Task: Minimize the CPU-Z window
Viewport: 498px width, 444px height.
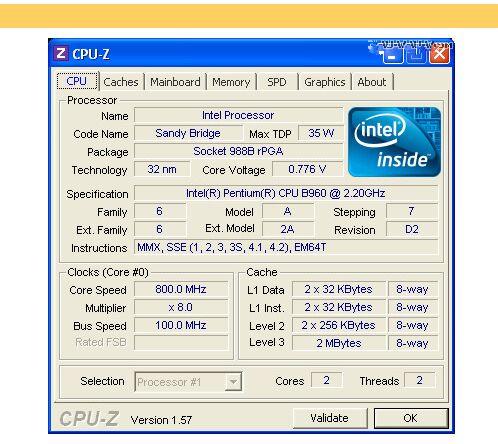Action: click(x=392, y=55)
